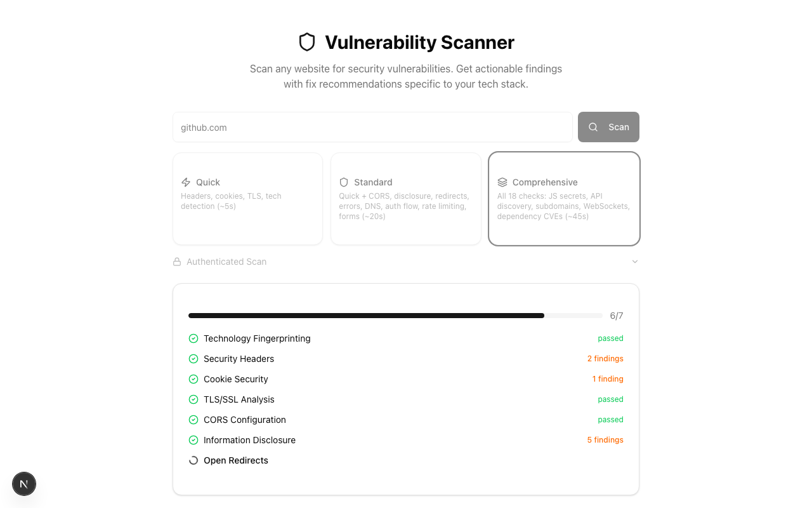Click the circular N avatar at bottom left

[24, 484]
